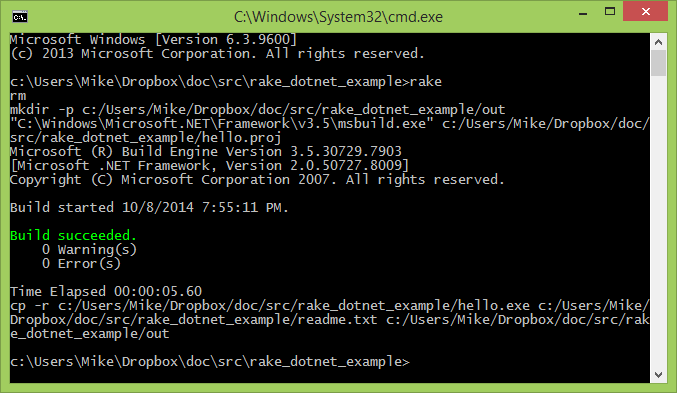Click the scrollbar up arrow
The width and height of the screenshot is (677, 393).
pyautogui.click(x=658, y=42)
